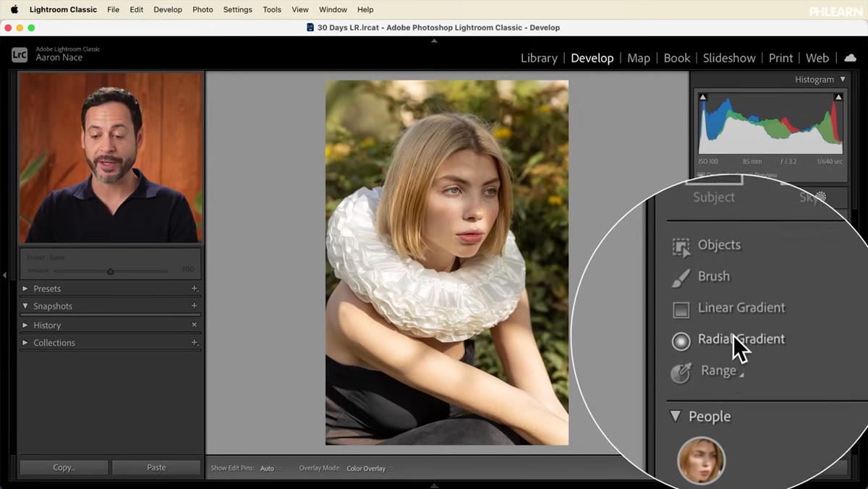Screen dimensions: 868x489
Task: Open the Photo menu
Action: (203, 9)
